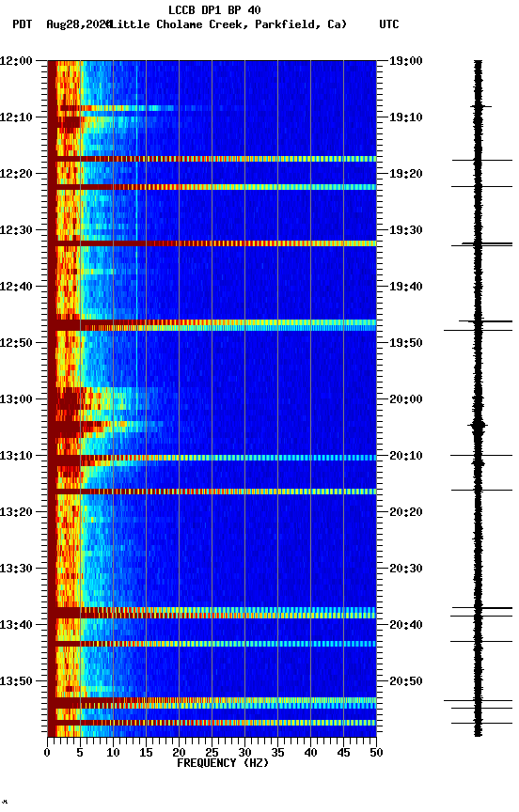Click the '13:20' PDT time label

[16, 513]
